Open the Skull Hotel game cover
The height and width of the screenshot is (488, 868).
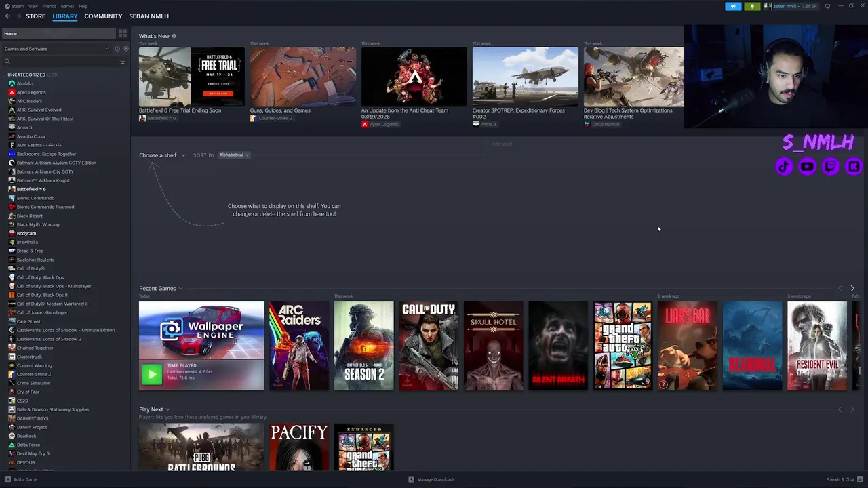tap(493, 346)
